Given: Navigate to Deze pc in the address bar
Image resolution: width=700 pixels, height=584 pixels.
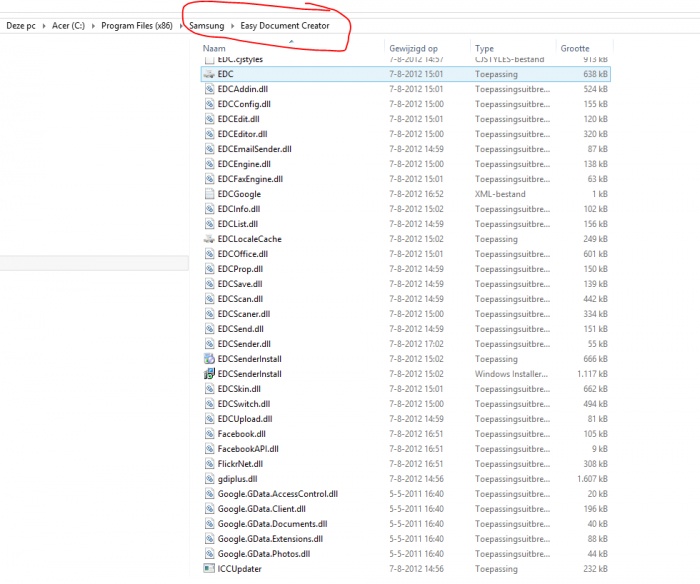Looking at the screenshot, I should (x=21, y=26).
